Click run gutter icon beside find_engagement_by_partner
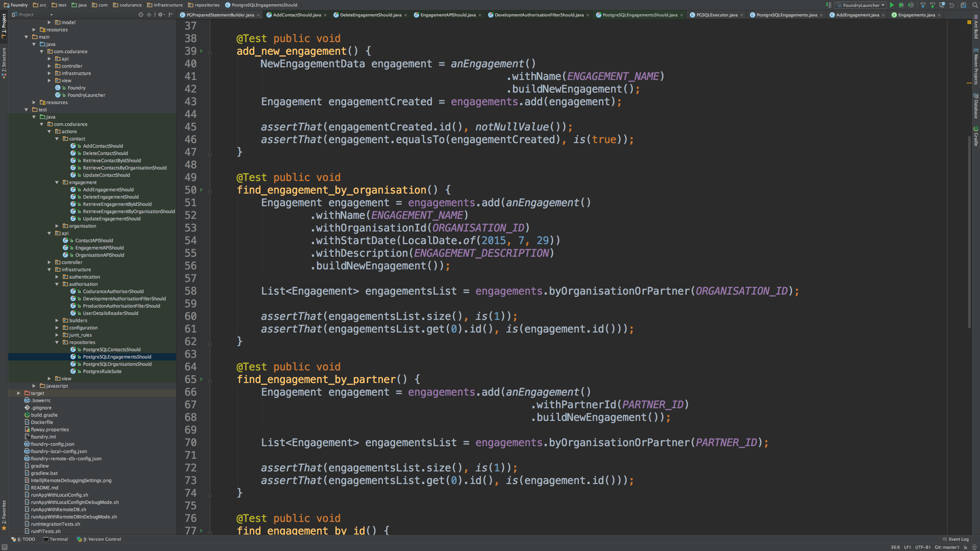980x551 pixels. coord(201,379)
